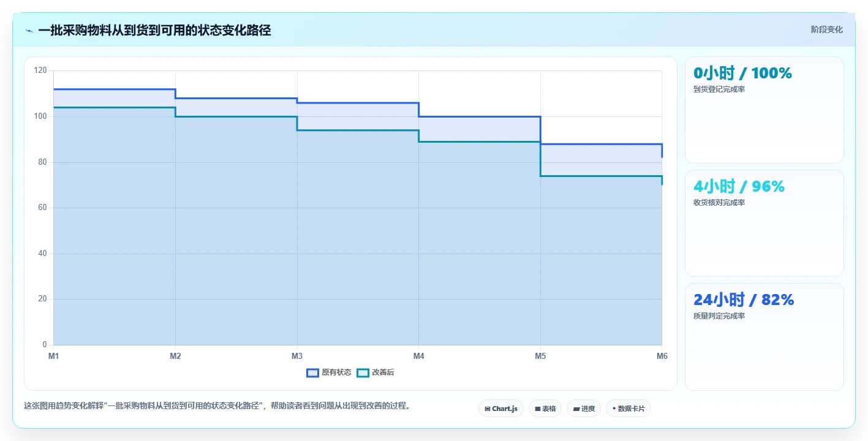
Task: Click the chart description sentence below the chart
Action: point(217,405)
